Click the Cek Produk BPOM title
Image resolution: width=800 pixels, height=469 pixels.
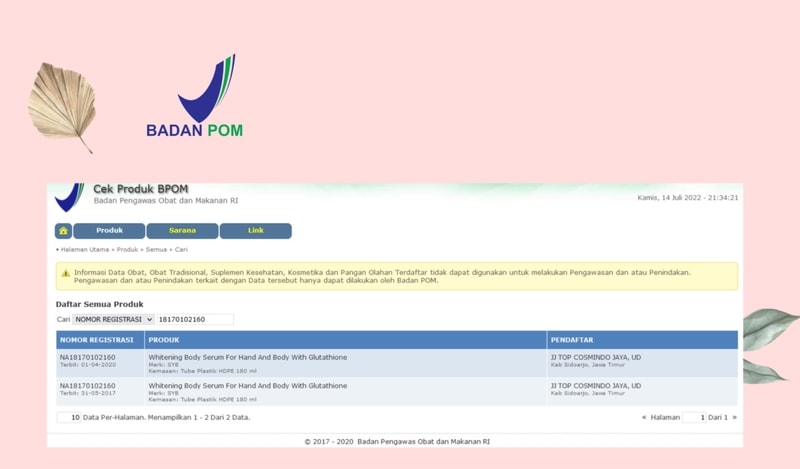click(x=141, y=189)
